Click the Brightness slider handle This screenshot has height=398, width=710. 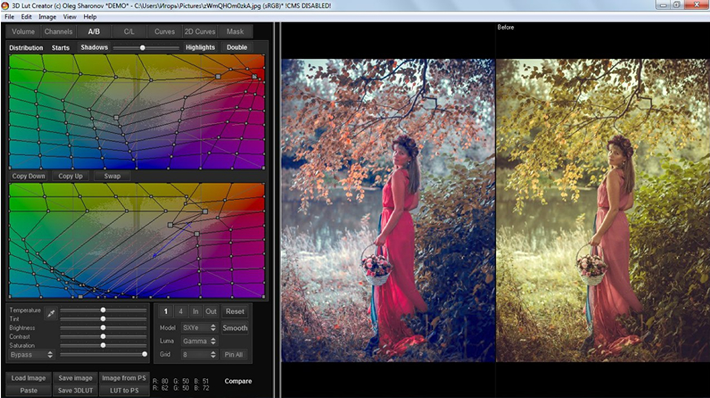click(x=103, y=327)
